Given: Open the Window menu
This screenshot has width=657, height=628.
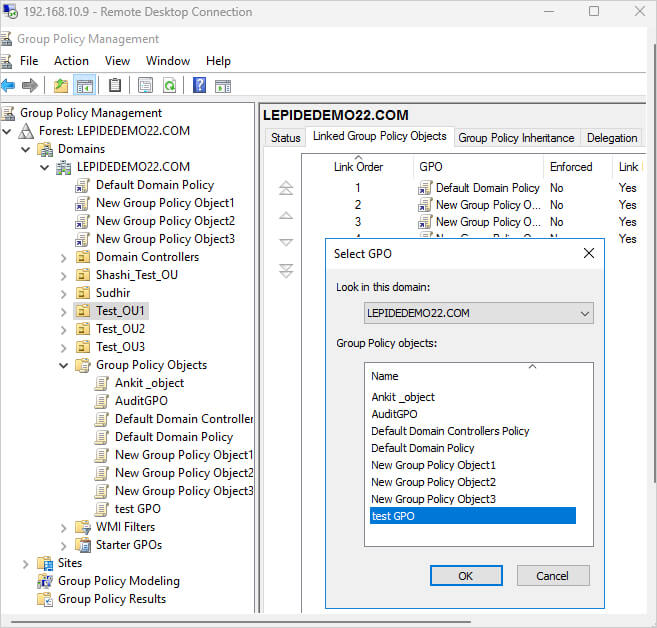Looking at the screenshot, I should (168, 61).
